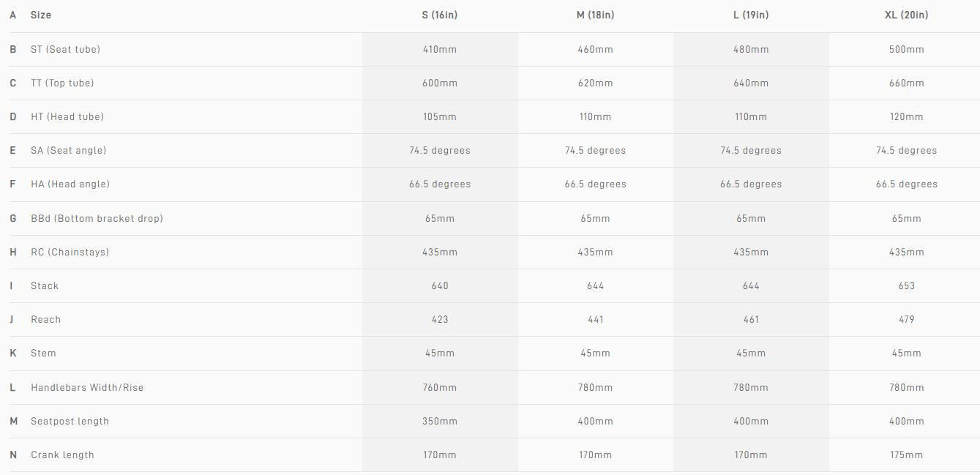Image resolution: width=980 pixels, height=475 pixels.
Task: Click the ST (Seat tube) row label
Action: pyautogui.click(x=65, y=50)
